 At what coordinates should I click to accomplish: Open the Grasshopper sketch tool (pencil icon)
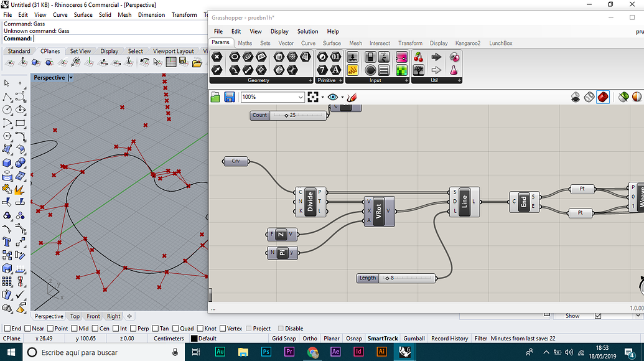pos(352,97)
